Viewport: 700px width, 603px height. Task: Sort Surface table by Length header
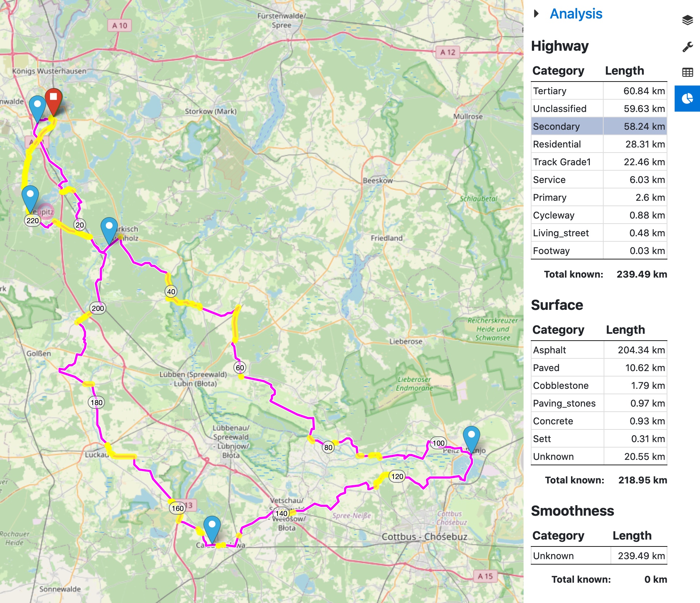point(625,330)
